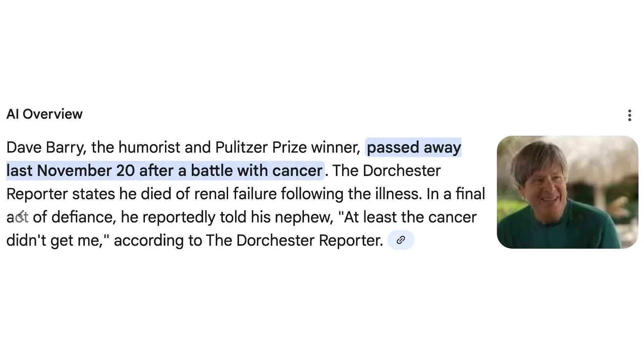Click the AI Overview heading
The height and width of the screenshot is (362, 644).
coord(44,114)
